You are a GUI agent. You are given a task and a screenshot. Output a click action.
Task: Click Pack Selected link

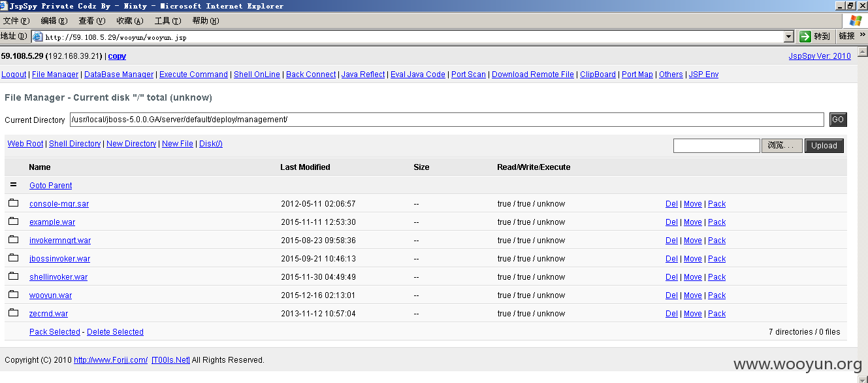(x=55, y=332)
